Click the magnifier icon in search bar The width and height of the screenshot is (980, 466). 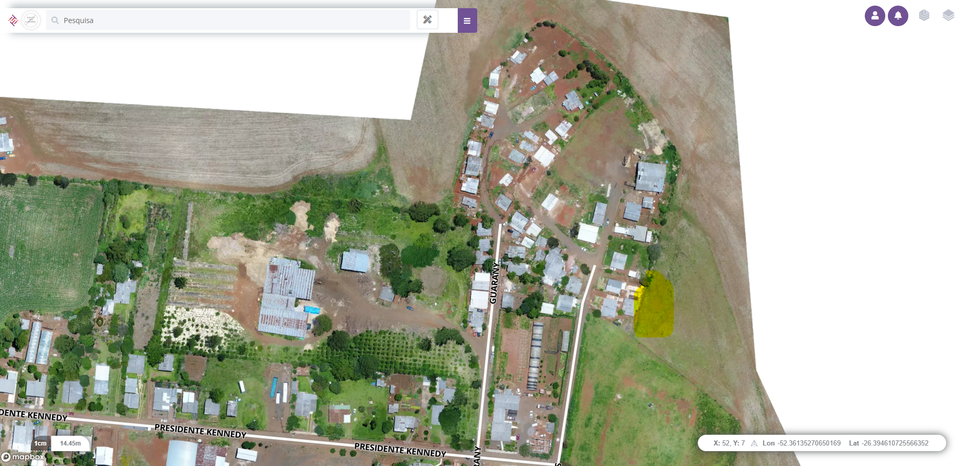55,20
